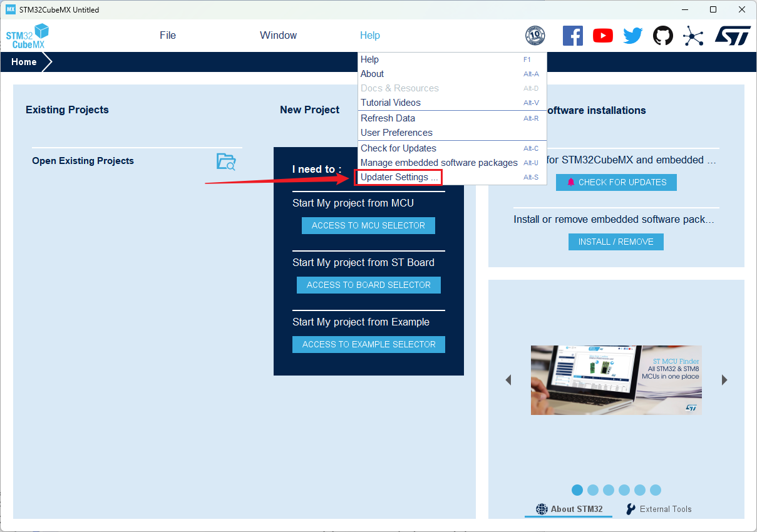Click the CHECK FOR UPDATES button
The height and width of the screenshot is (532, 757).
(616, 182)
